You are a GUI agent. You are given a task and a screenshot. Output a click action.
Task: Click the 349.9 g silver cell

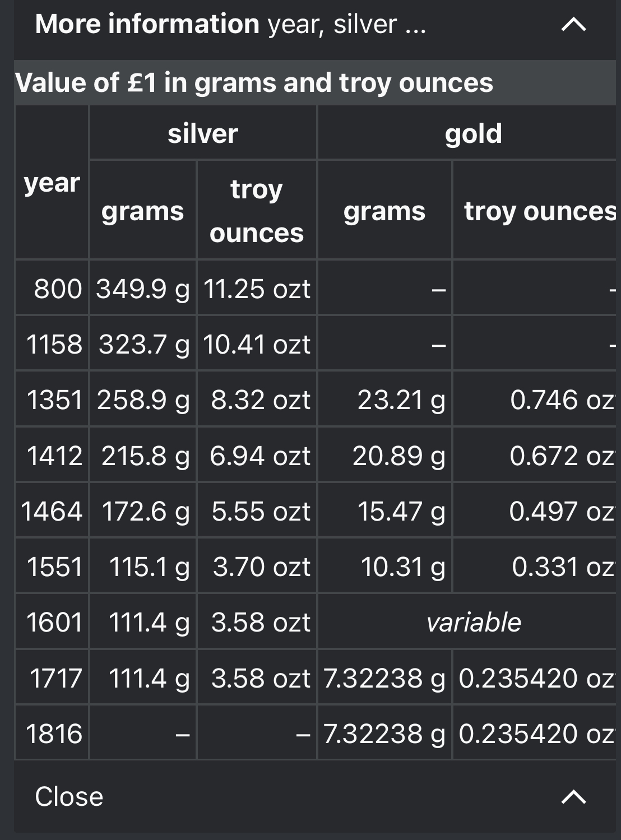(x=142, y=289)
